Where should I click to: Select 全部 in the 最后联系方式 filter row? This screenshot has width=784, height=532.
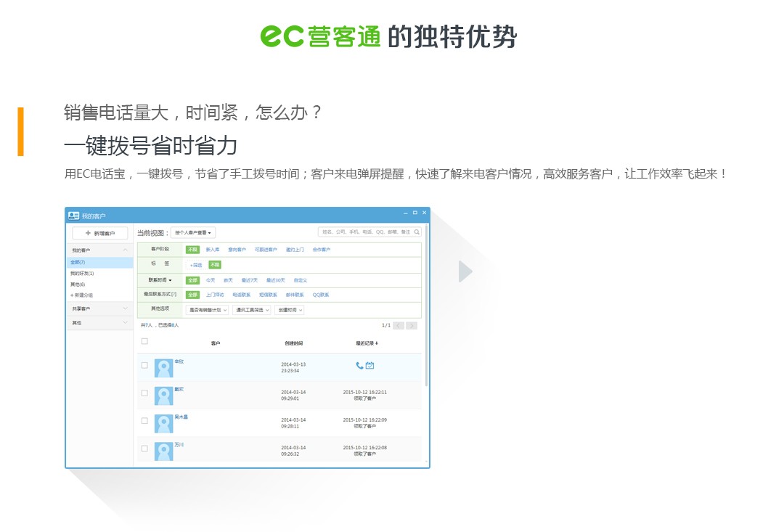click(x=192, y=295)
